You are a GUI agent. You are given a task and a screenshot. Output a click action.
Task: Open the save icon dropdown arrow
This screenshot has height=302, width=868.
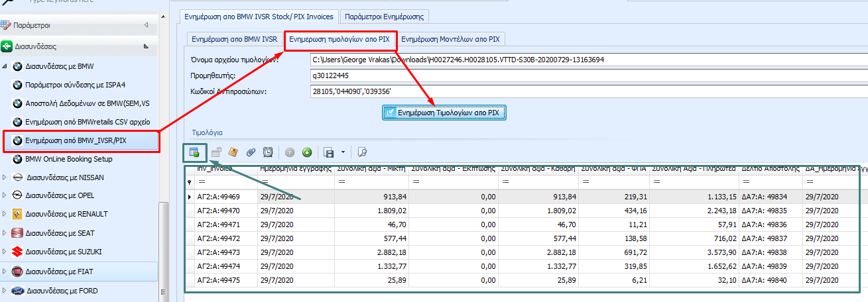[x=343, y=152]
